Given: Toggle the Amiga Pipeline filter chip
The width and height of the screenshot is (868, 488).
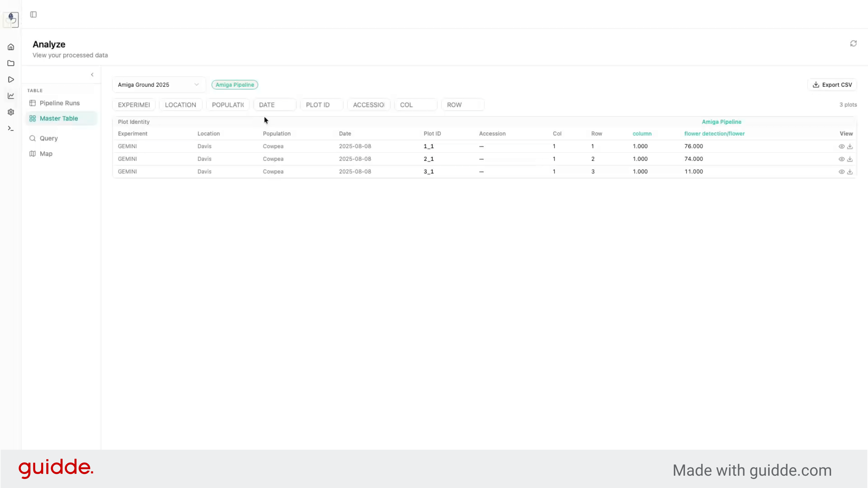Looking at the screenshot, I should (235, 85).
